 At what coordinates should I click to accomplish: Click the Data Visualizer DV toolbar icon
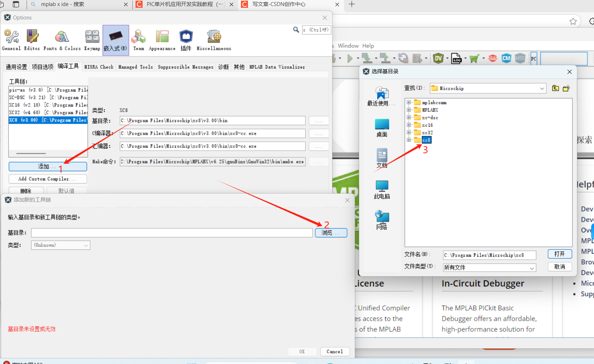click(x=438, y=58)
